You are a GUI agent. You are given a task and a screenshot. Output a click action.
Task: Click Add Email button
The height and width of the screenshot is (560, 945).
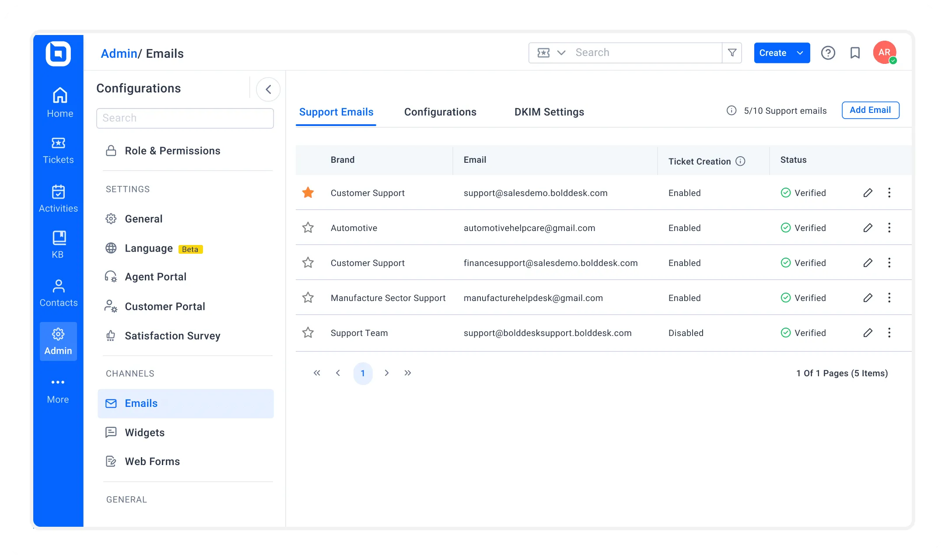click(x=870, y=110)
